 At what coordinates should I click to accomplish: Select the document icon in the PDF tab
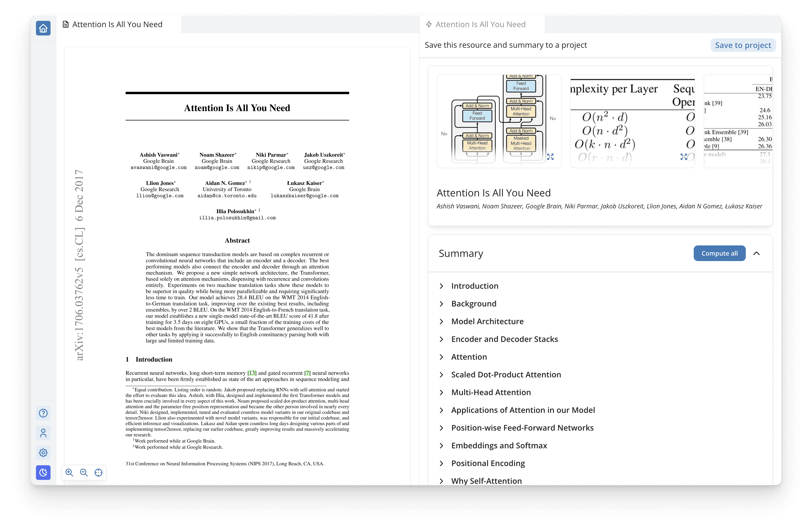(x=66, y=24)
